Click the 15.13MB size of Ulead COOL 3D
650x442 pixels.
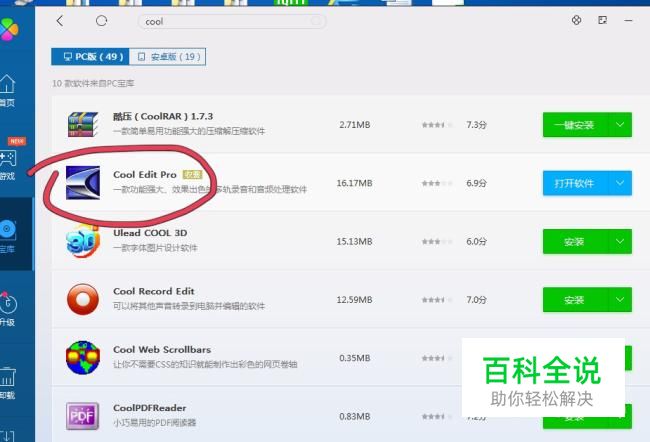354,241
